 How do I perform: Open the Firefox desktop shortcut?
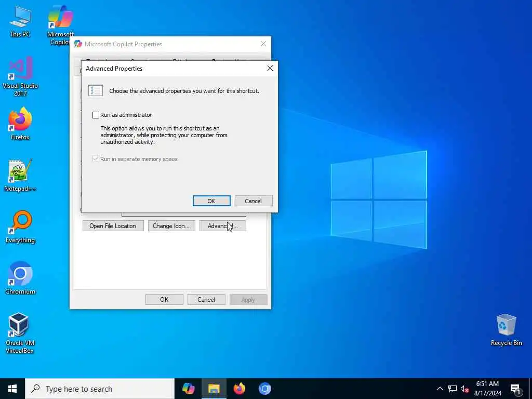click(x=20, y=124)
